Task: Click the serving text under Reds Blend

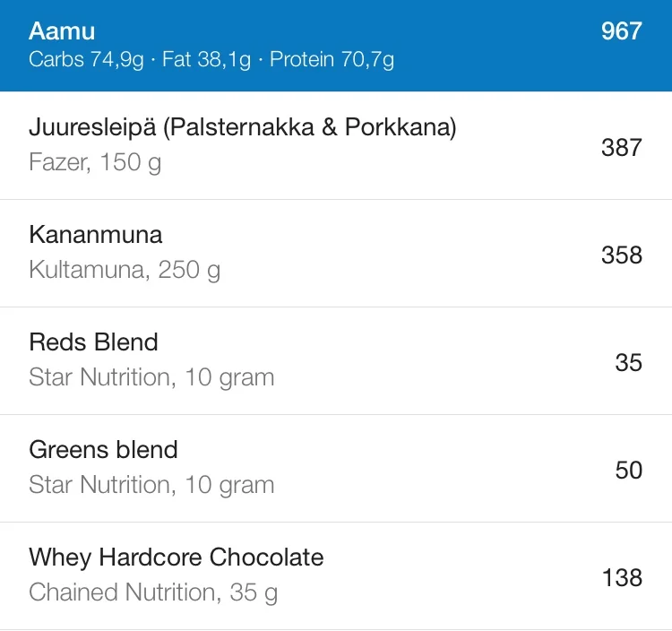Action: pos(151,377)
